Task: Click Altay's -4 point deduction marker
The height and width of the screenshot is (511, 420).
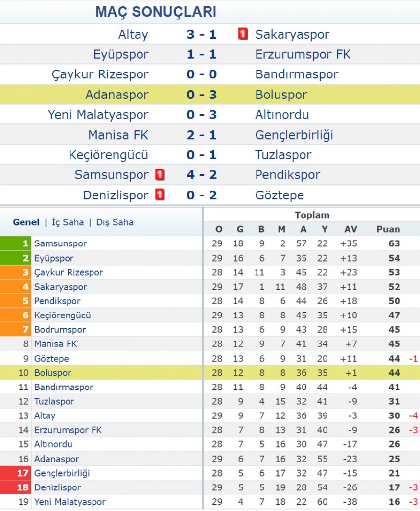Action: [x=413, y=415]
